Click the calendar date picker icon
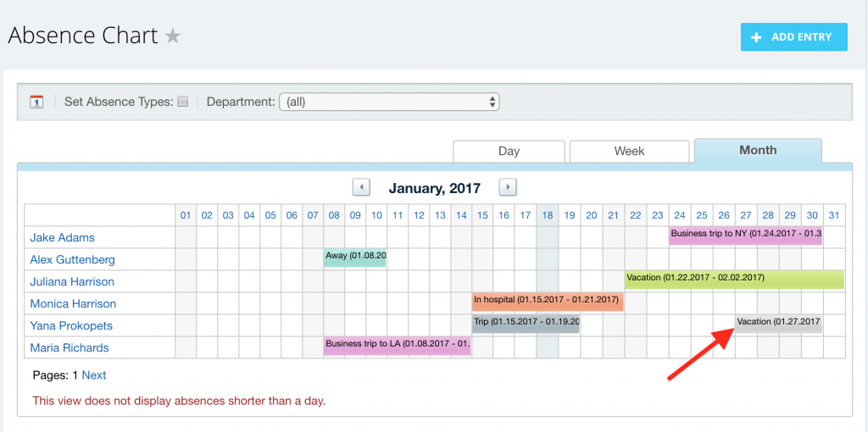This screenshot has height=432, width=868. coord(36,102)
